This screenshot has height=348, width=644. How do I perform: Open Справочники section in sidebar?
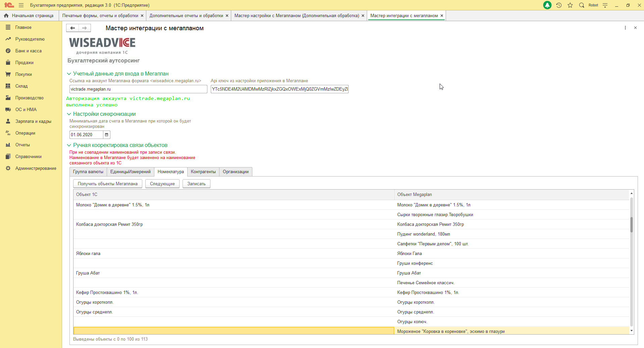tap(29, 156)
